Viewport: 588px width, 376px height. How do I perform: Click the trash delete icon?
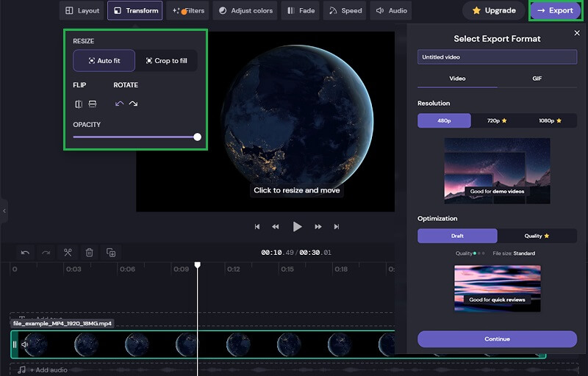pyautogui.click(x=89, y=253)
